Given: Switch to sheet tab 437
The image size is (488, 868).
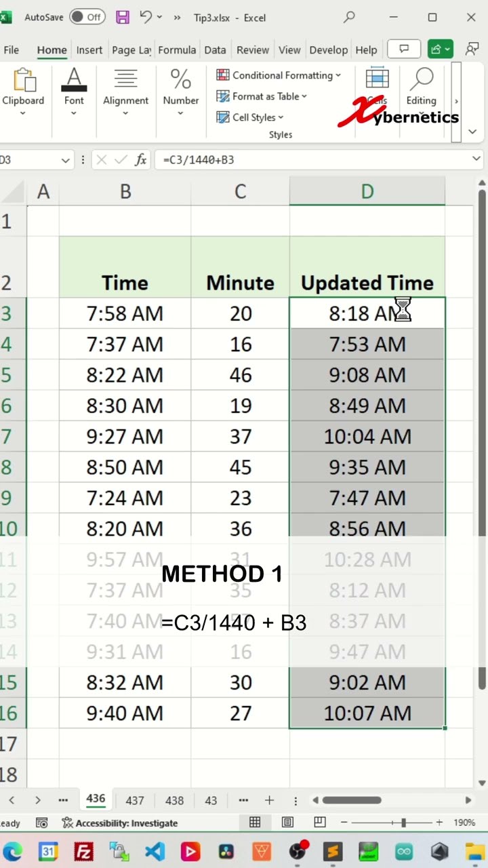Looking at the screenshot, I should pos(135,800).
